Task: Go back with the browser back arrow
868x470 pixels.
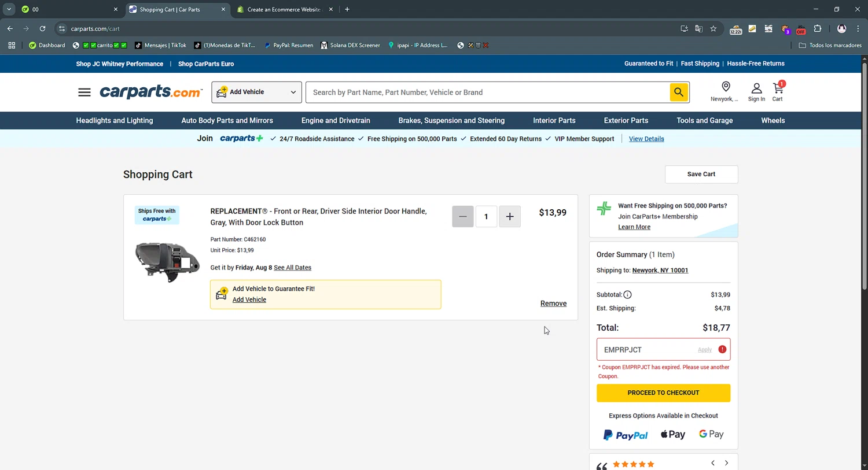Action: [x=10, y=28]
